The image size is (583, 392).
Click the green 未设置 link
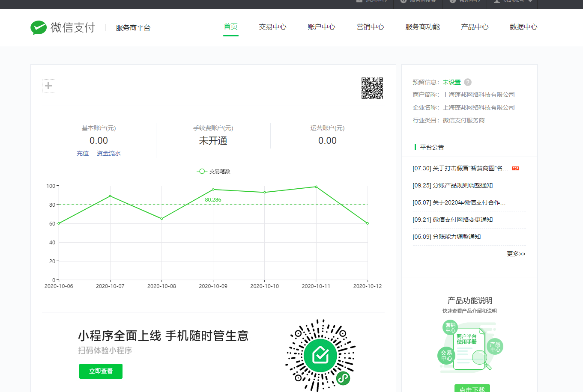coord(451,82)
